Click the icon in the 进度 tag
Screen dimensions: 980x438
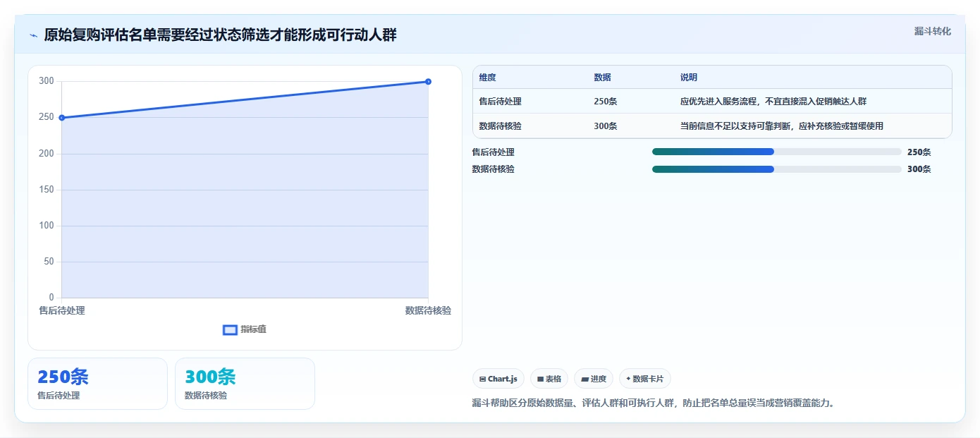[584, 379]
